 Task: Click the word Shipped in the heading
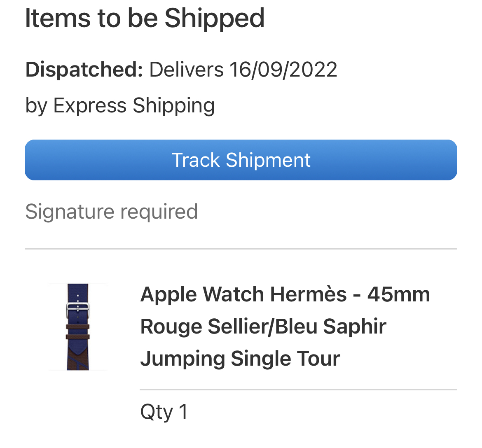coord(214,18)
